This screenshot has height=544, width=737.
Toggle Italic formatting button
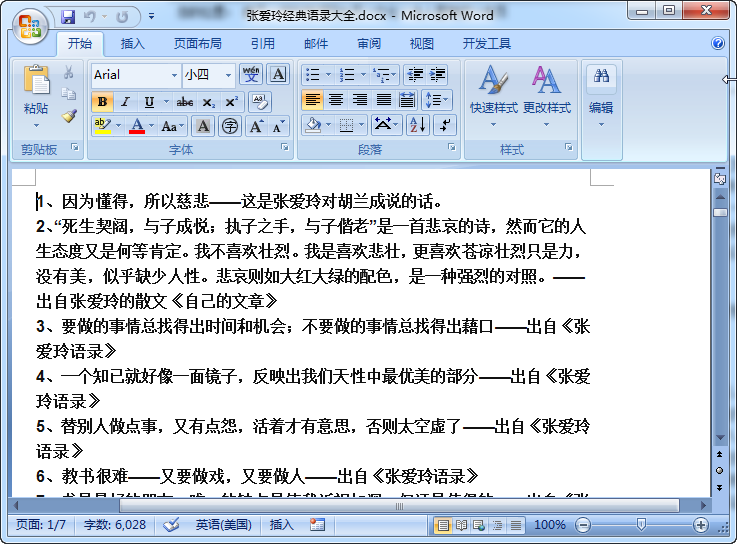coord(125,102)
